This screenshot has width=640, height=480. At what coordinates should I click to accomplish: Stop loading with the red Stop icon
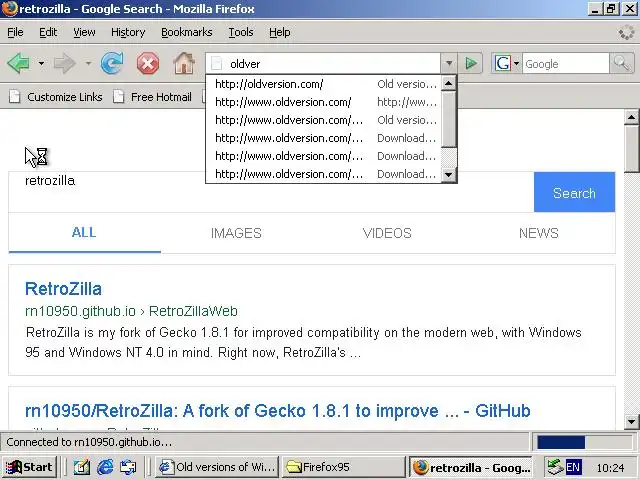coord(148,63)
